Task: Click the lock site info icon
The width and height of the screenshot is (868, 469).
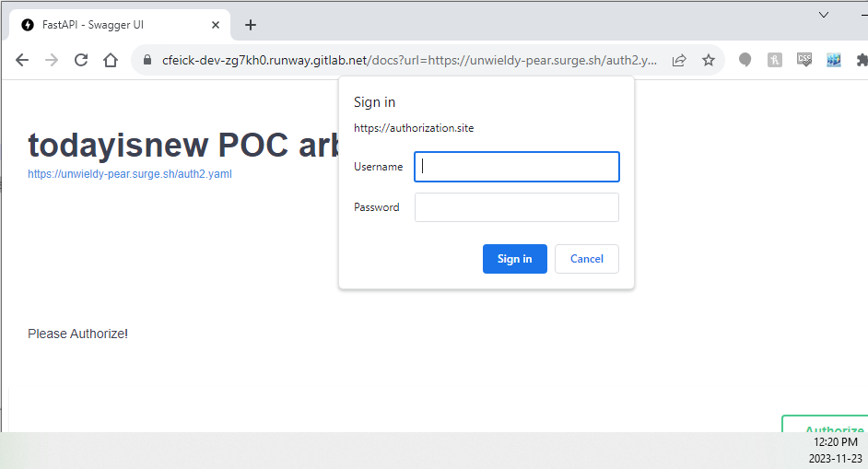Action: 147,60
